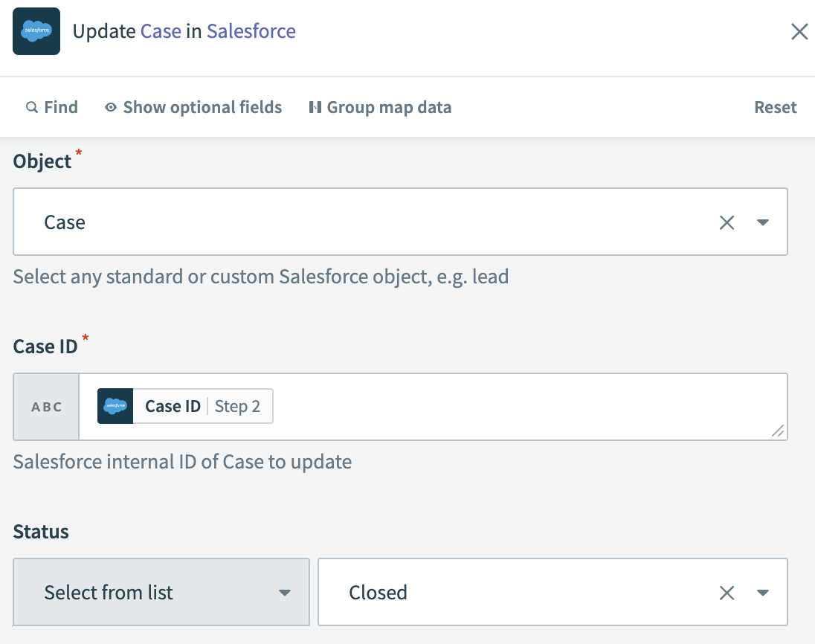815x644 pixels.
Task: Clear the Case object selection
Action: [727, 222]
